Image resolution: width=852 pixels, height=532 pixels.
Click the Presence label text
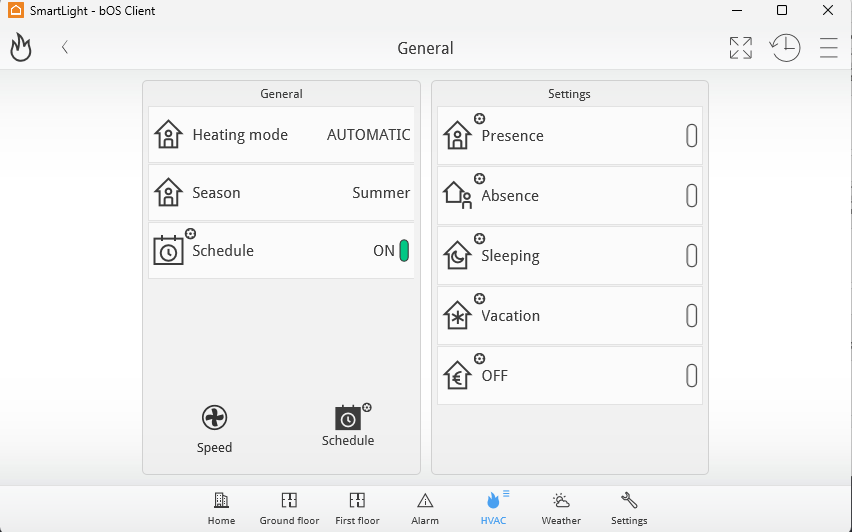[x=512, y=136]
